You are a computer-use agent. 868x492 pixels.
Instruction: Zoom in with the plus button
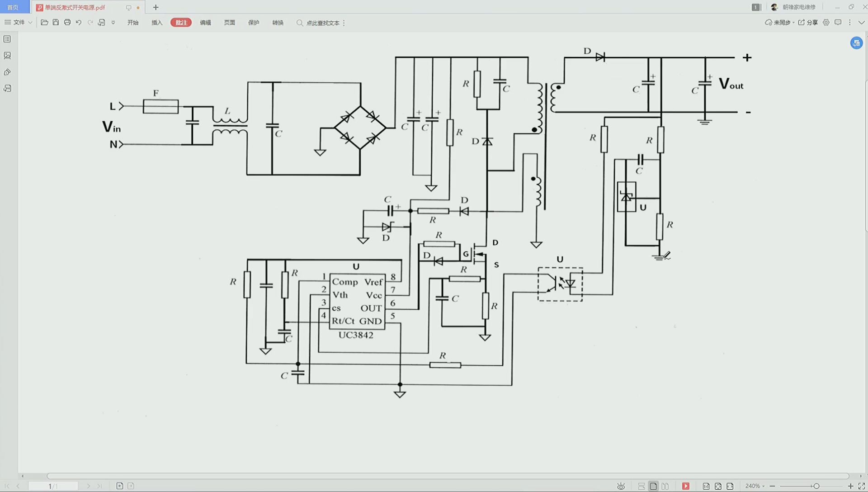850,486
